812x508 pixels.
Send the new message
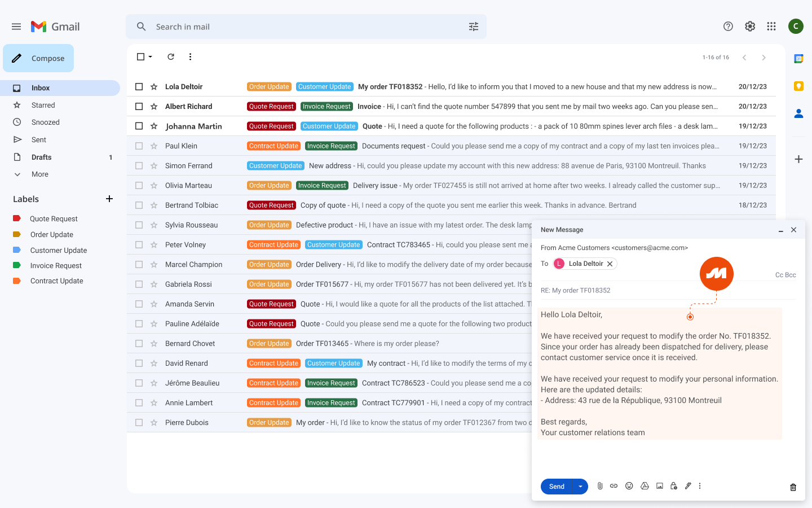coord(557,487)
